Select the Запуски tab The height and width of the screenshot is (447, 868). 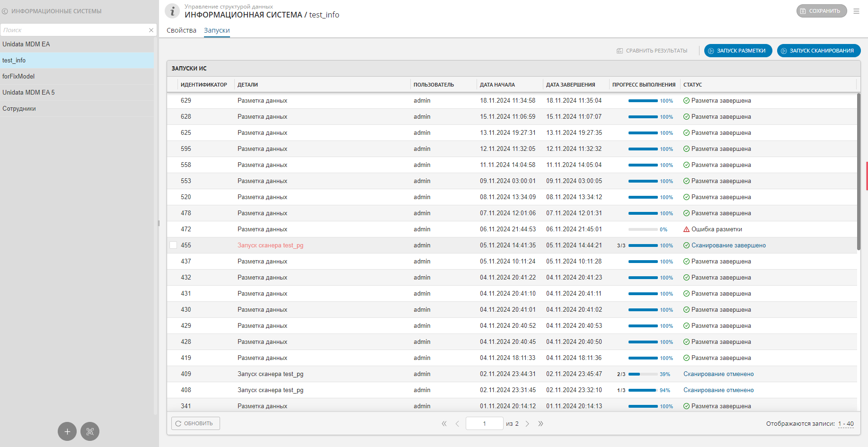click(x=217, y=30)
